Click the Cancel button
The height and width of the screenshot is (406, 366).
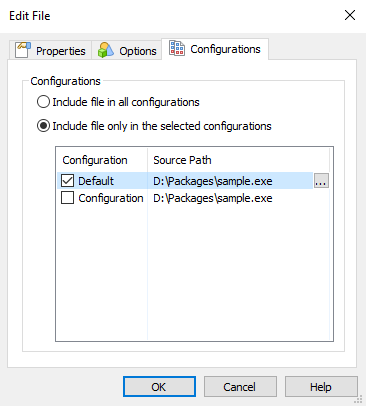[x=240, y=387]
